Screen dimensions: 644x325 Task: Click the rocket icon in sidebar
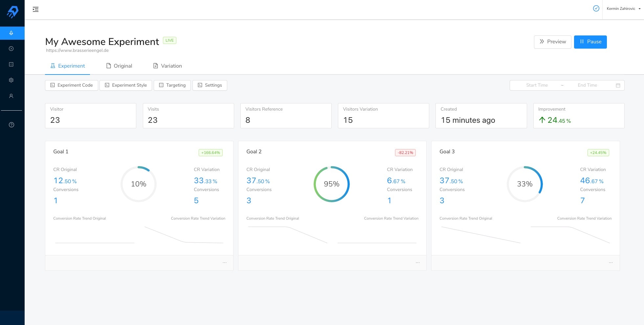(11, 33)
